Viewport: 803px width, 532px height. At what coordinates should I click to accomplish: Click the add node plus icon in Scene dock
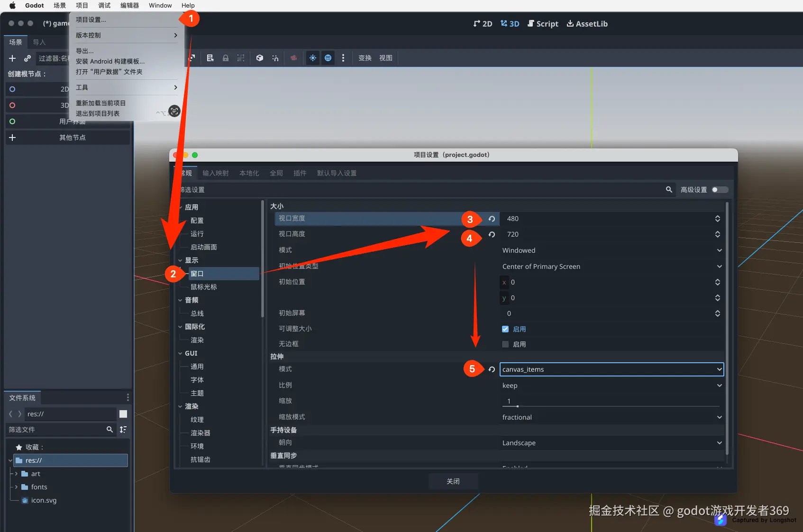click(12, 58)
